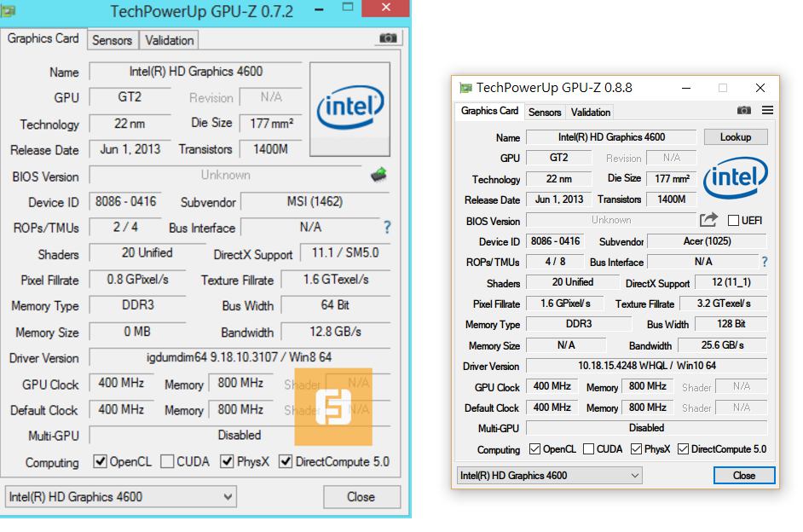Click the BIOS export share icon in GPU-Z 0.8.8

point(708,220)
